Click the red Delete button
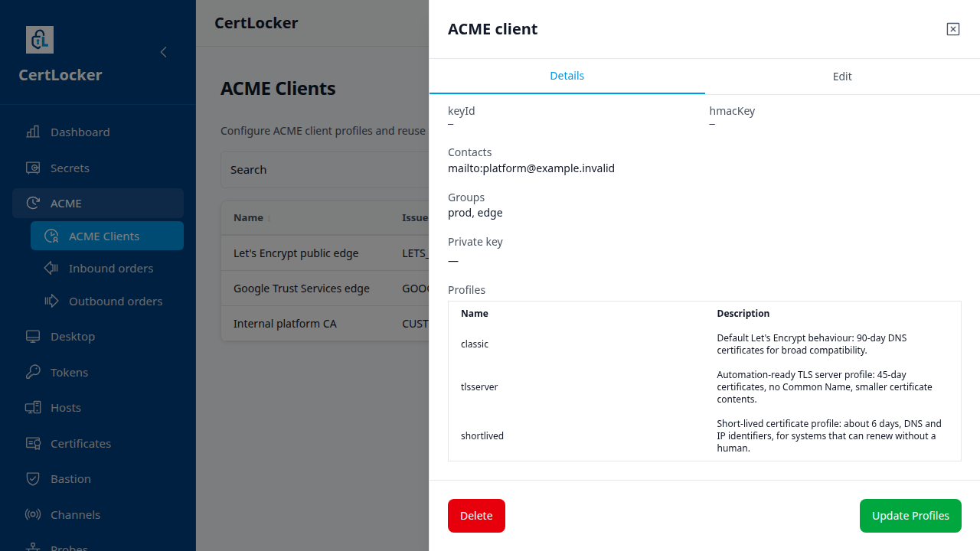The height and width of the screenshot is (551, 980). tap(476, 516)
